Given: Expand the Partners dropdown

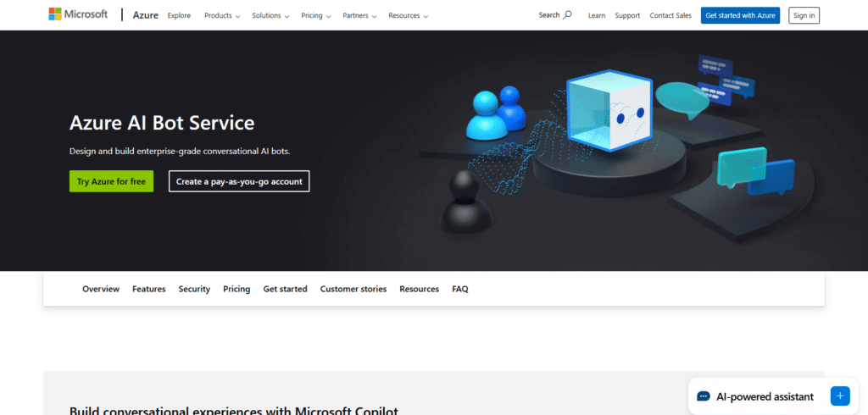Looking at the screenshot, I should (359, 15).
